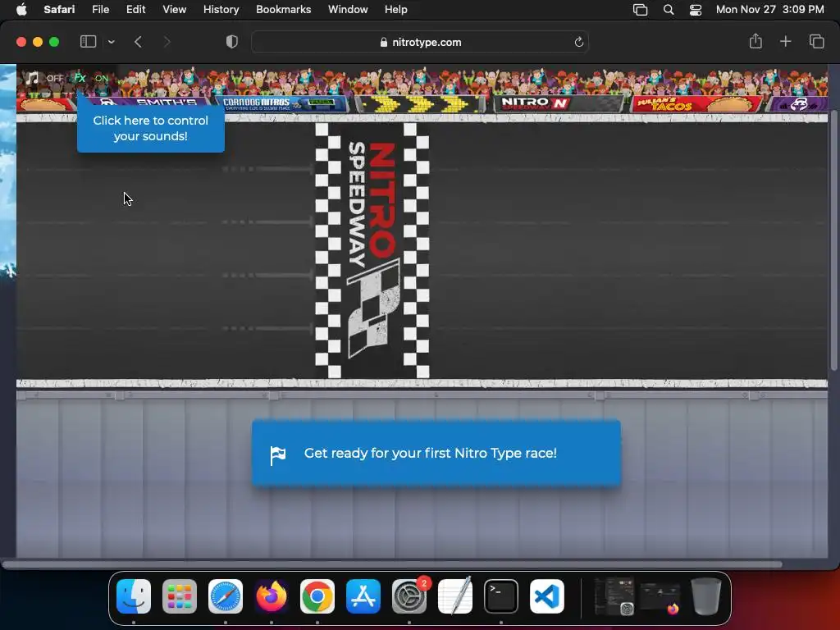Click the page vertical scrollbar
840x630 pixels.
pyautogui.click(x=833, y=240)
